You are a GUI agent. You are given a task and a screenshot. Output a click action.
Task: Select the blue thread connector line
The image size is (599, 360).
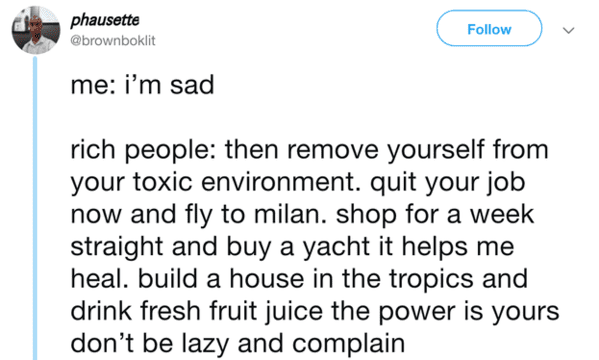coord(35,208)
